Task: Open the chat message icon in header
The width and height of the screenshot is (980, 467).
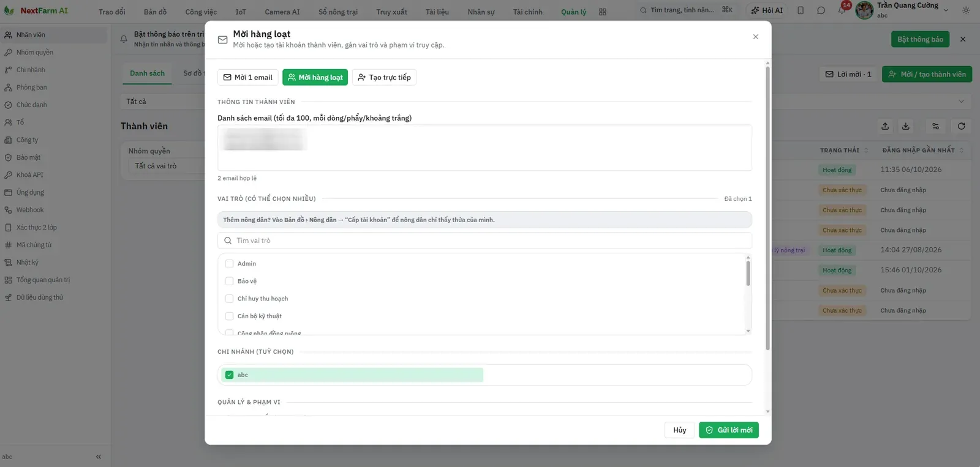Action: point(821,10)
